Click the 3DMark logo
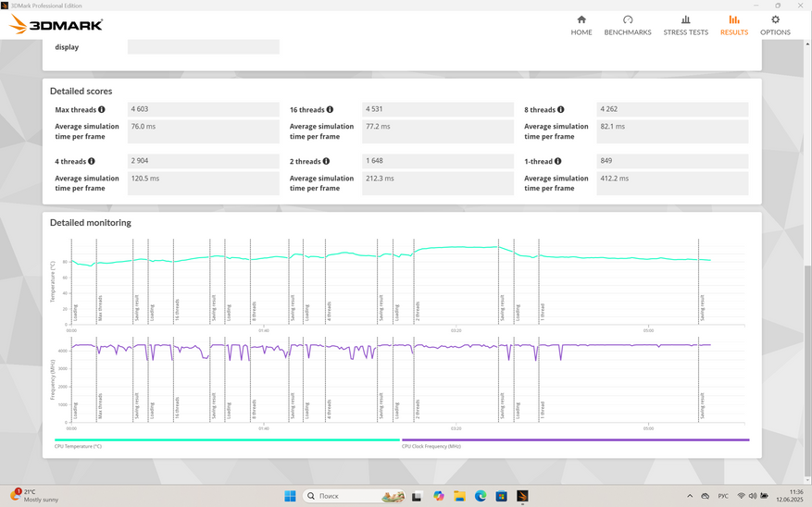The height and width of the screenshot is (507, 812). click(56, 25)
